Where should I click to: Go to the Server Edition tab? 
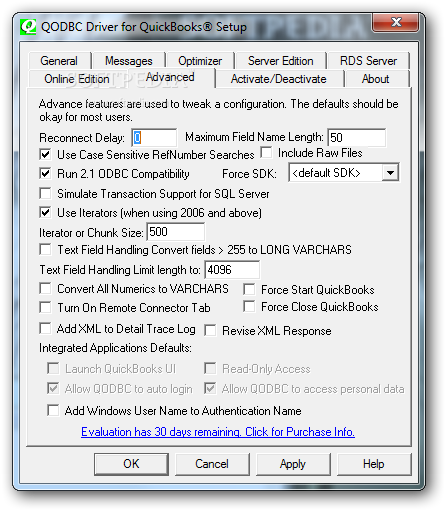(x=280, y=61)
